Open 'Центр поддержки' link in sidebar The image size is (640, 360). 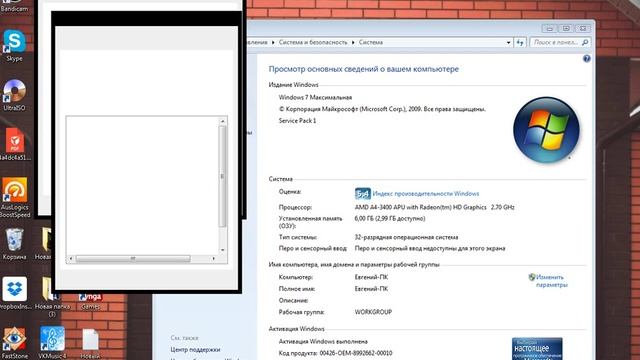[195, 349]
